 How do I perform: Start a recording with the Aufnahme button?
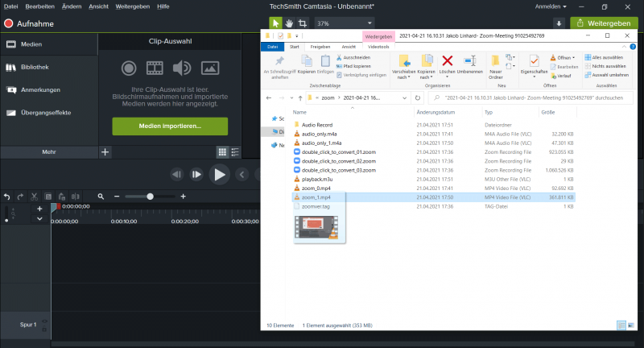tap(29, 24)
